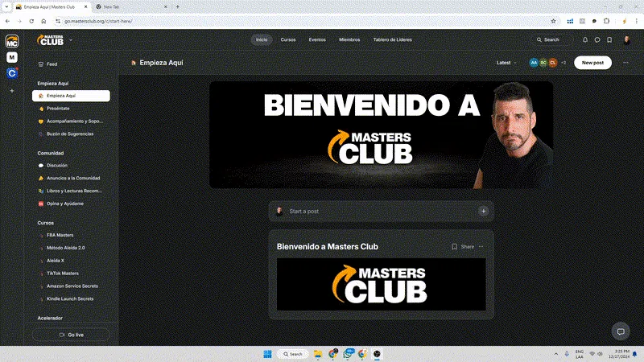This screenshot has height=362, width=644.
Task: Click the Windows taskbar Search box
Action: pos(293,354)
